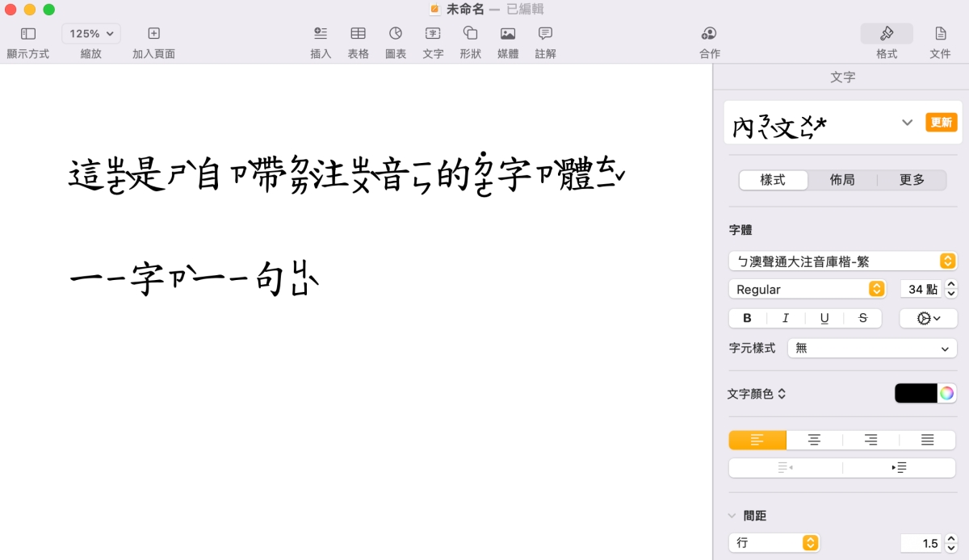Open the 澳聲通大注音庫楷 font dropdown

pos(842,261)
